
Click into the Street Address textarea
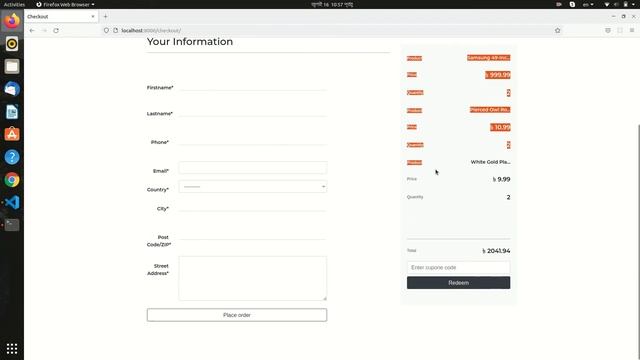(x=253, y=278)
